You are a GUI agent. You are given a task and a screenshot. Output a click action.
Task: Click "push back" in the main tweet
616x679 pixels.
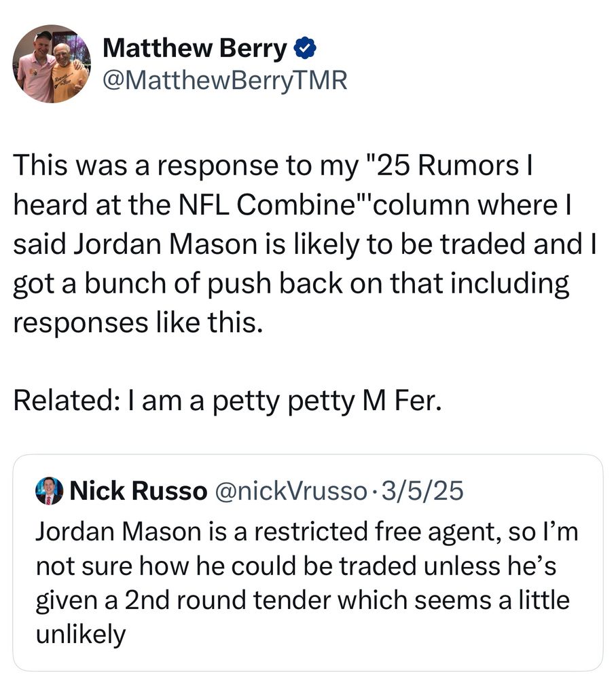pyautogui.click(x=275, y=283)
